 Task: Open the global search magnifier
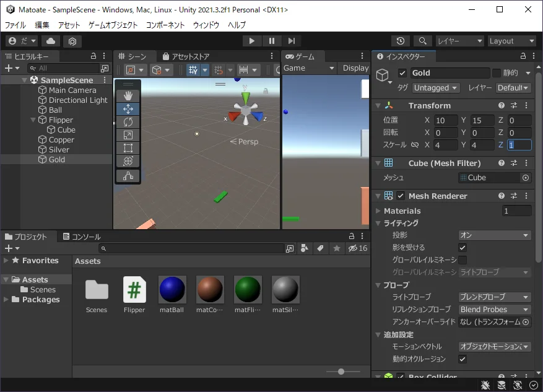[422, 41]
